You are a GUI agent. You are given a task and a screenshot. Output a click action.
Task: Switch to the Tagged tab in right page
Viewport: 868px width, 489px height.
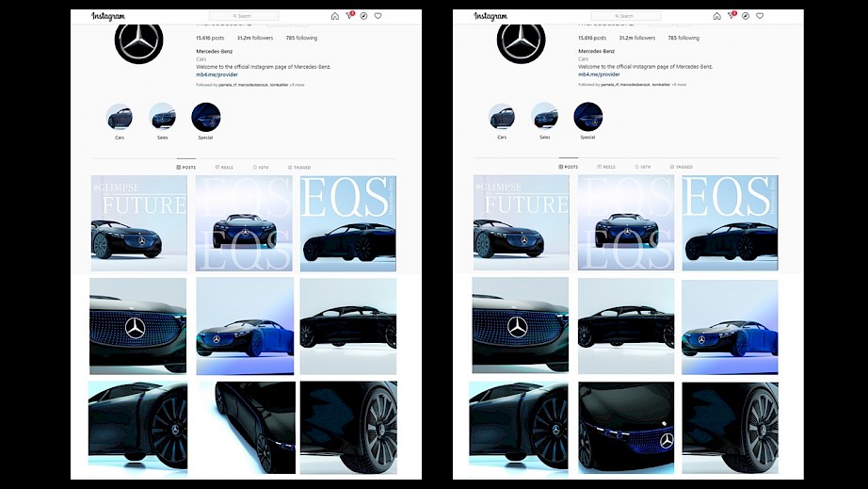(682, 167)
